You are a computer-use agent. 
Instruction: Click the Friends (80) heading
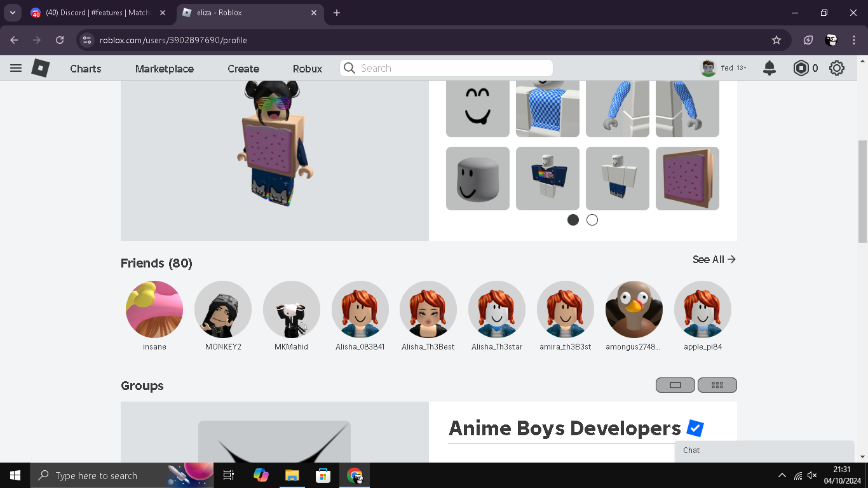[x=156, y=263]
